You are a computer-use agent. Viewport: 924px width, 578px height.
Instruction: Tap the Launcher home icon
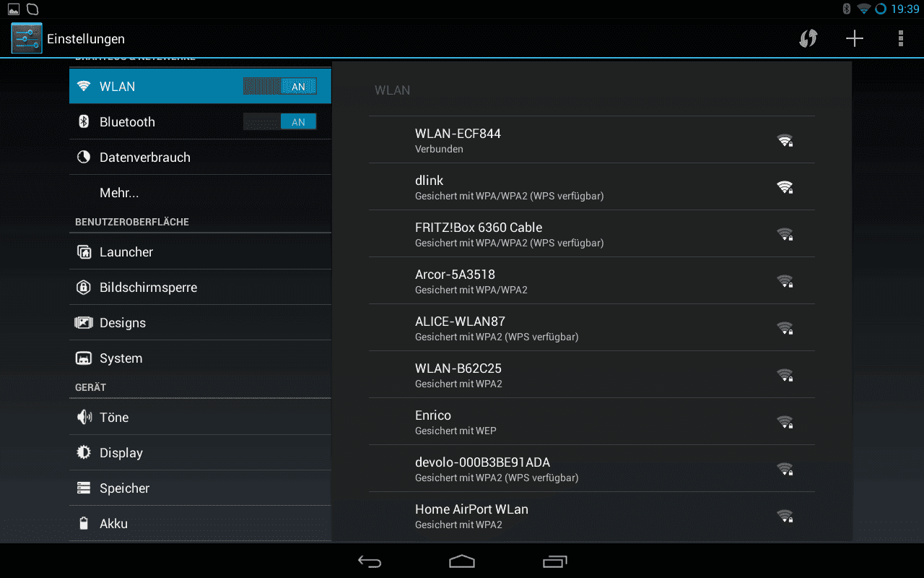(x=84, y=251)
